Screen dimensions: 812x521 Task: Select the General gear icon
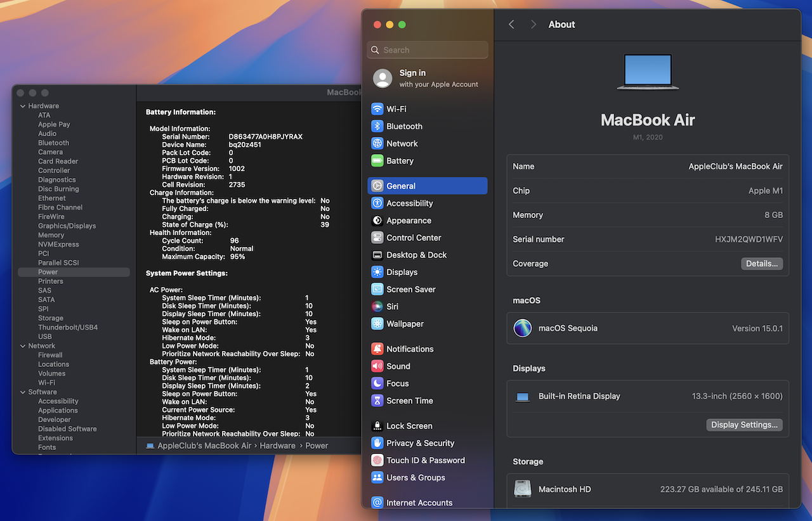click(x=377, y=186)
